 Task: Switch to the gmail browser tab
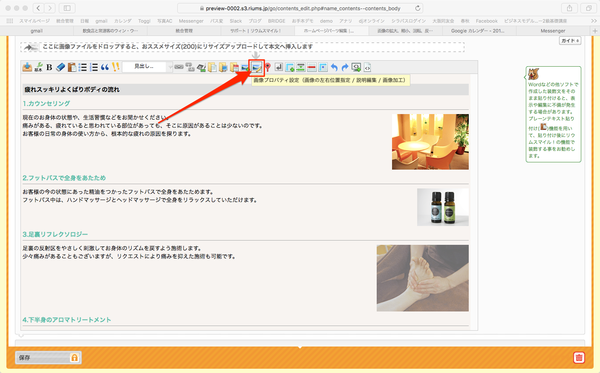pyautogui.click(x=37, y=31)
